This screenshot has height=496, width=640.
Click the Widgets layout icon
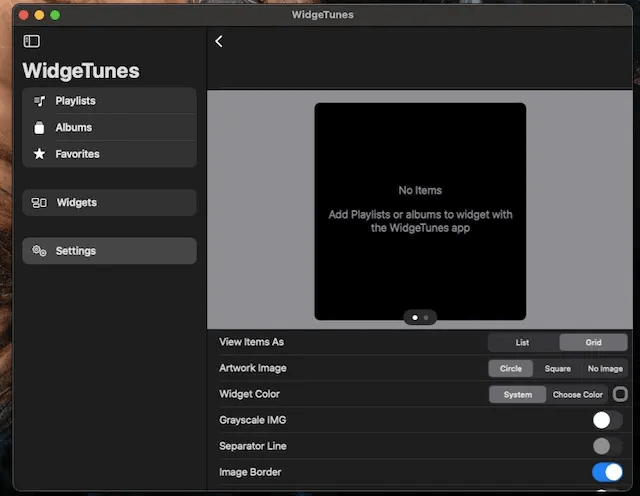pos(39,203)
